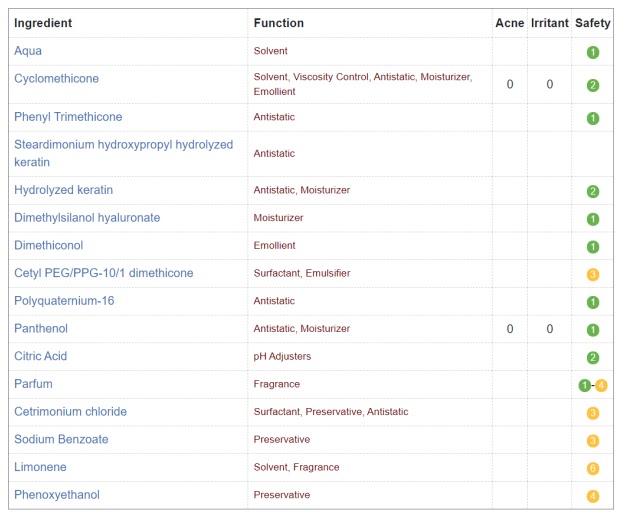Click the Safety column header
Image resolution: width=625 pixels, height=520 pixels.
593,23
